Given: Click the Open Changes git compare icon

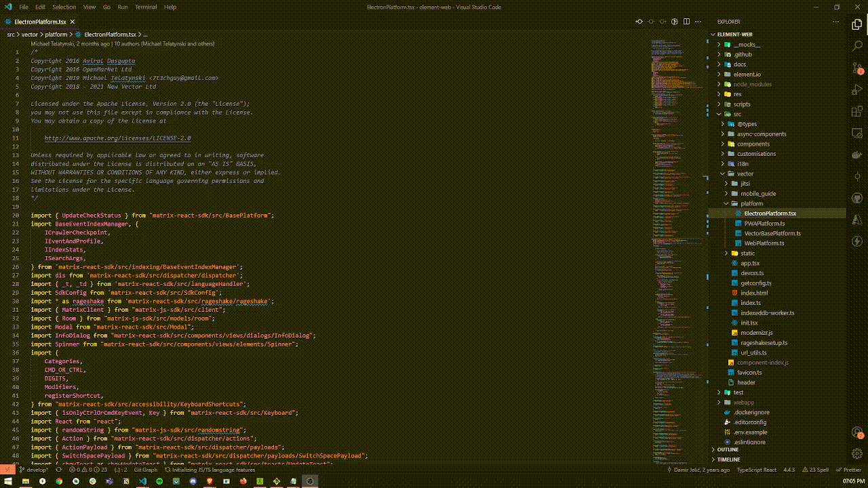Looking at the screenshot, I should (x=639, y=22).
